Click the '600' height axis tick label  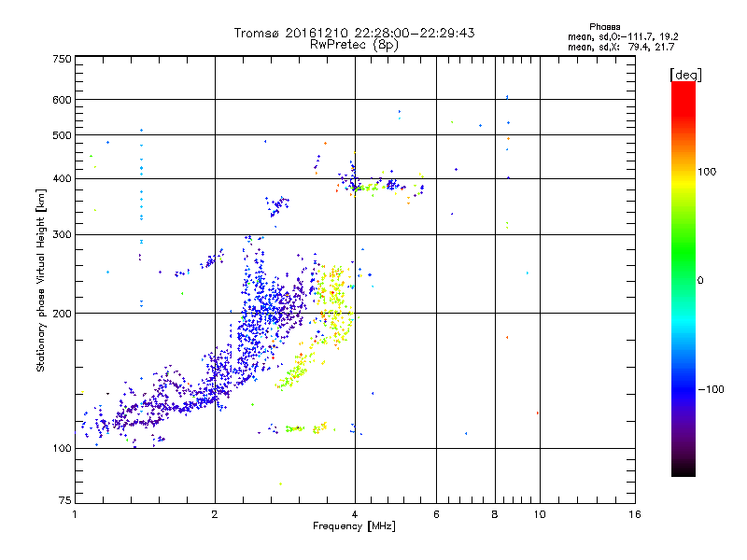point(62,100)
